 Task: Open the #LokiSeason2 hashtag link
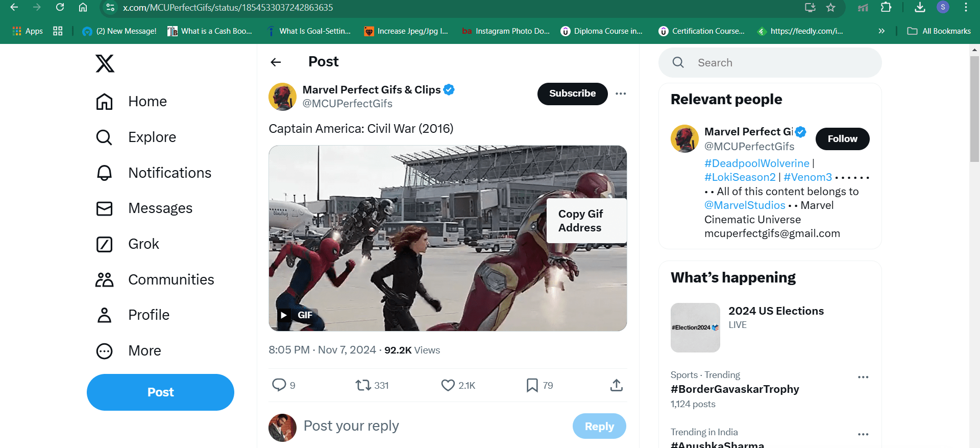[x=740, y=177]
